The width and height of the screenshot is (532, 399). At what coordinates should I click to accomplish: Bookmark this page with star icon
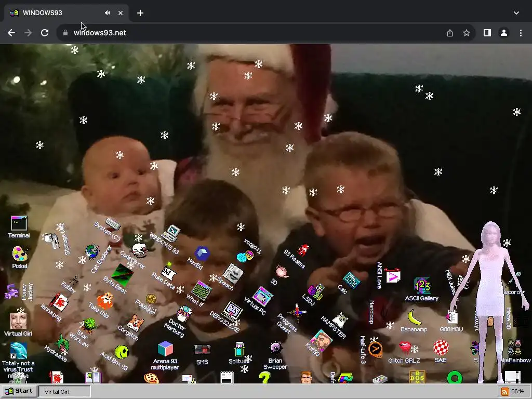point(467,33)
